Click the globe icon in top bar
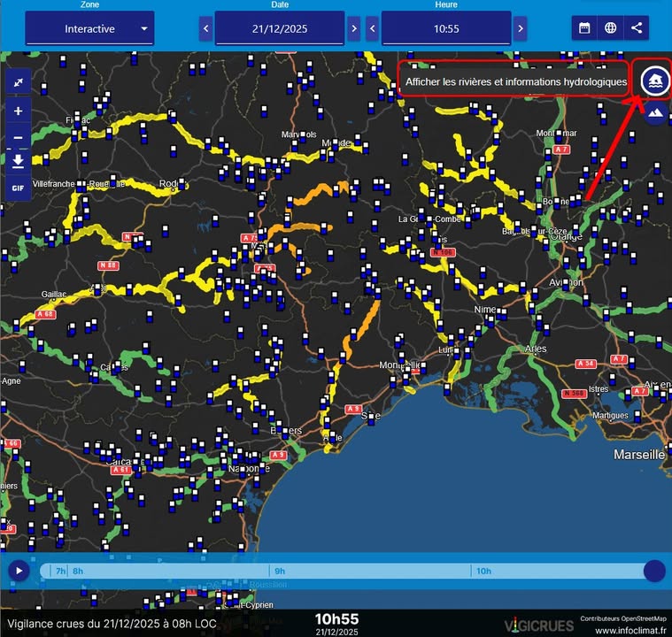 coord(610,28)
